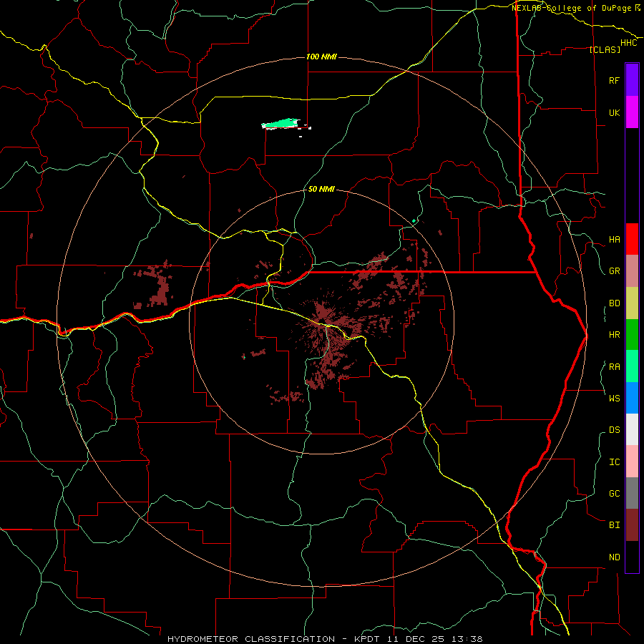644x644 pixels.
Task: Click the WS legend label
Action: click(615, 398)
